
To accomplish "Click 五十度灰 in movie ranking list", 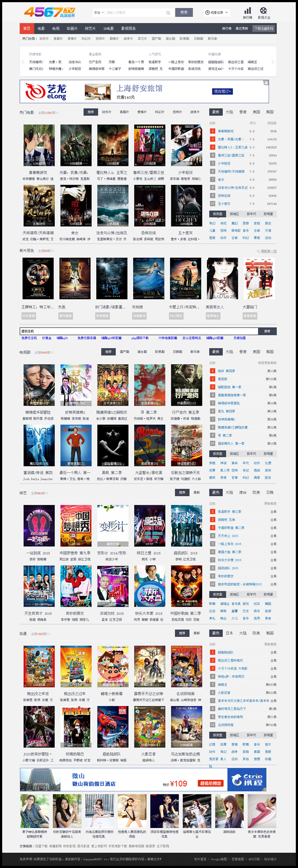I will 224,204.
